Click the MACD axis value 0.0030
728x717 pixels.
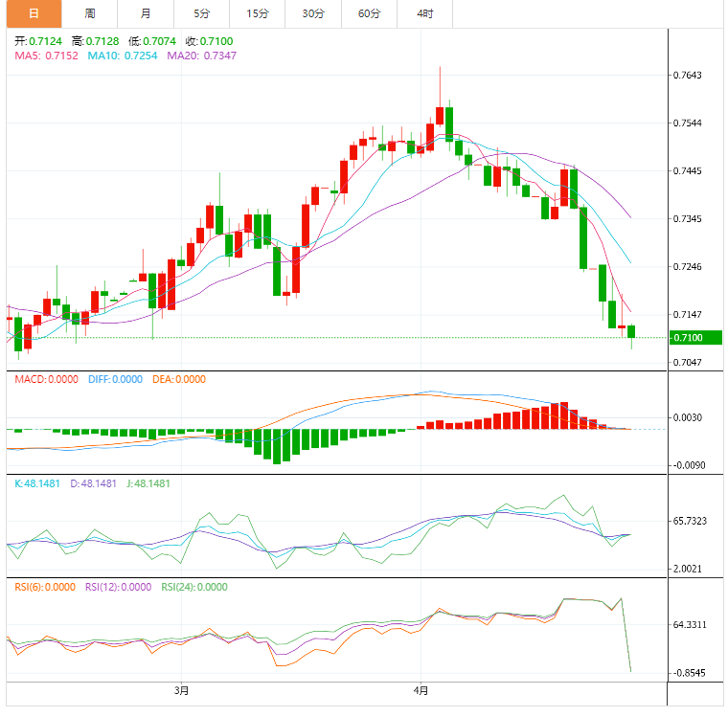tap(688, 417)
